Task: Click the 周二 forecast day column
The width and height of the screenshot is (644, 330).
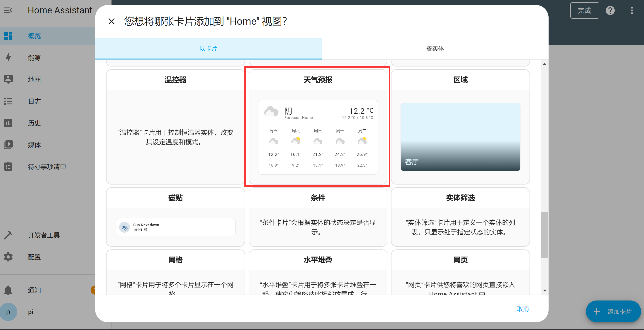Action: tap(362, 148)
